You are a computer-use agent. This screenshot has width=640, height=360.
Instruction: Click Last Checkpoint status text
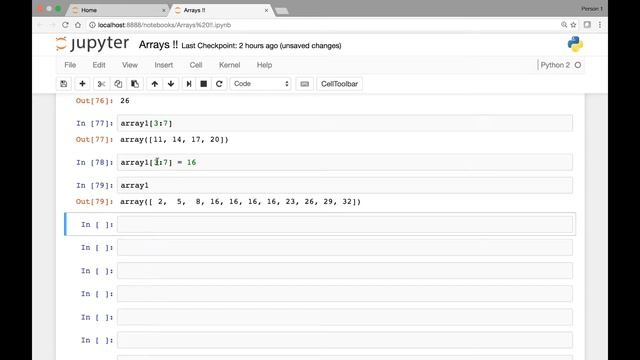pos(261,46)
